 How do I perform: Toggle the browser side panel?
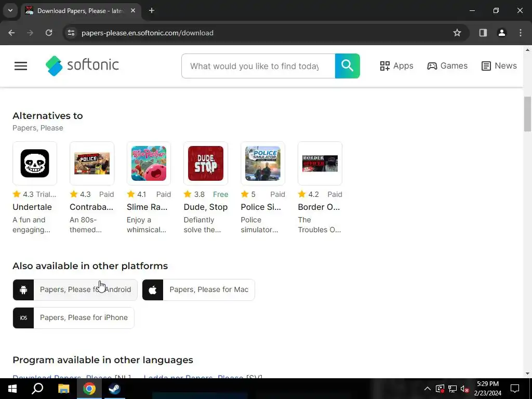click(483, 33)
